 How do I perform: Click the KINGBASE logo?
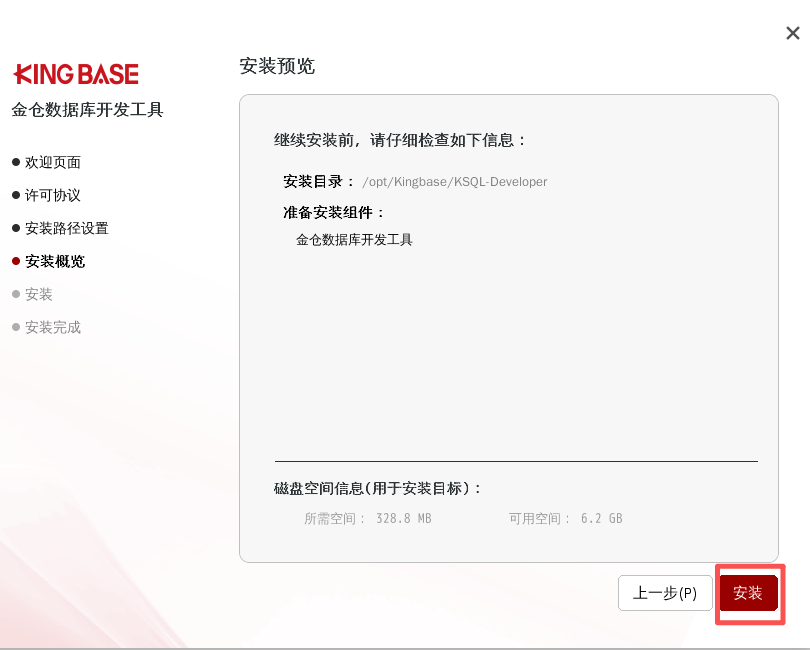(76, 74)
